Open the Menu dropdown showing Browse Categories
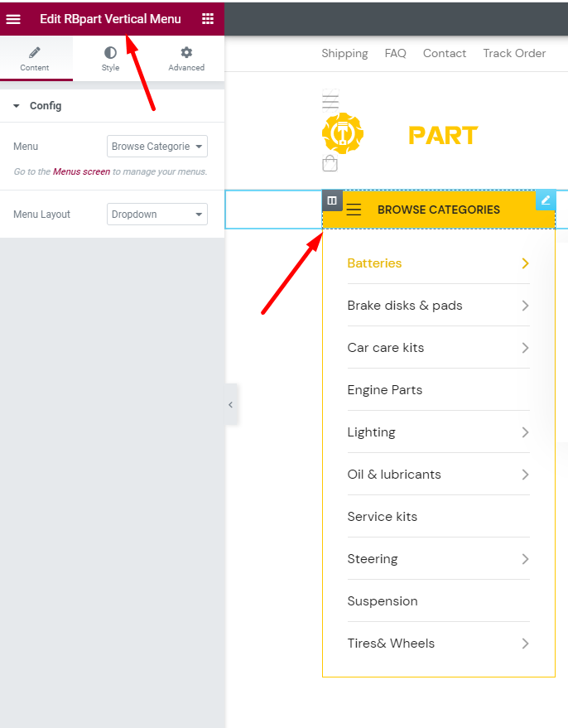 tap(156, 147)
